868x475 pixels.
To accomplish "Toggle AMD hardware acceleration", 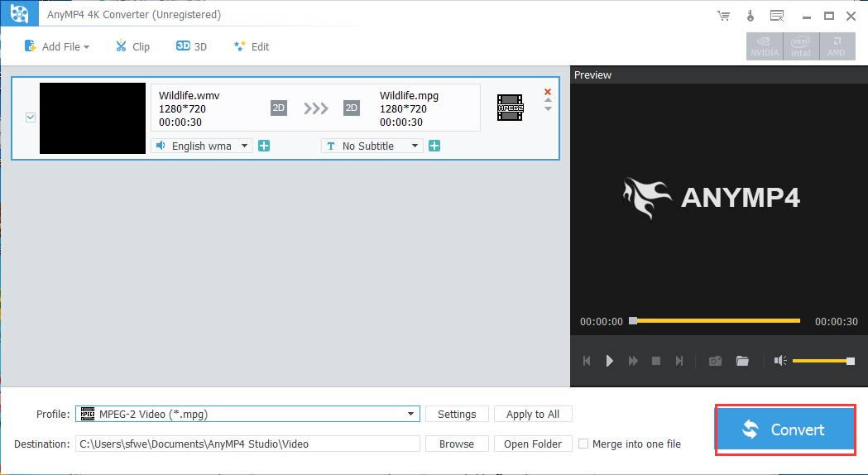I will coord(837,46).
